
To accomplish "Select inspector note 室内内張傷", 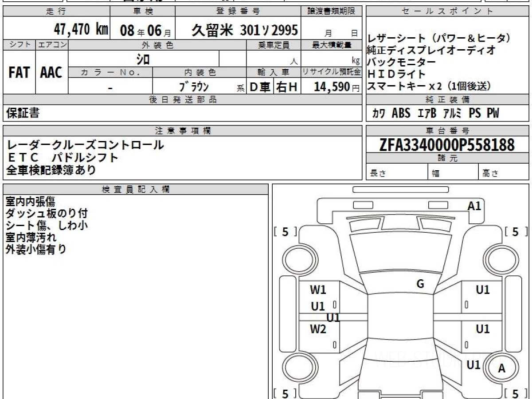I will tap(30, 202).
